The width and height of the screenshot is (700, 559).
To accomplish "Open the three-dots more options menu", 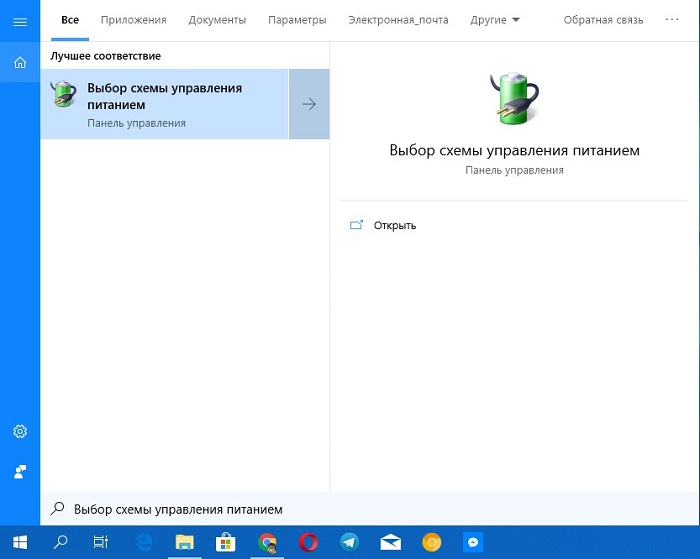I will [x=671, y=19].
